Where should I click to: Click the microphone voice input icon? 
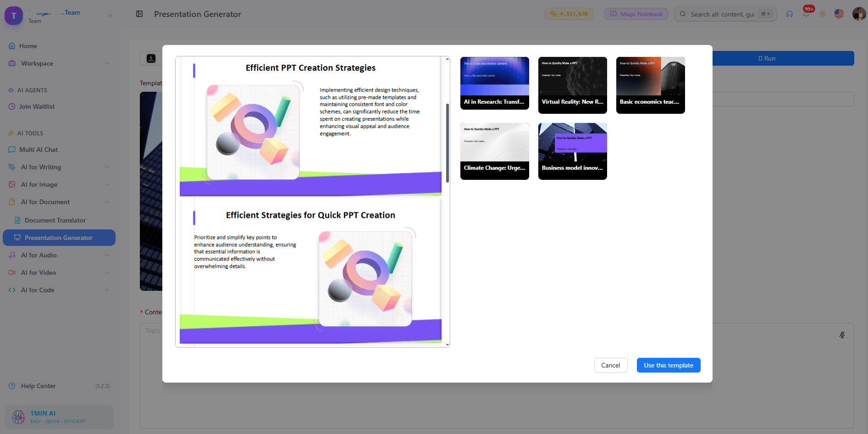[842, 335]
